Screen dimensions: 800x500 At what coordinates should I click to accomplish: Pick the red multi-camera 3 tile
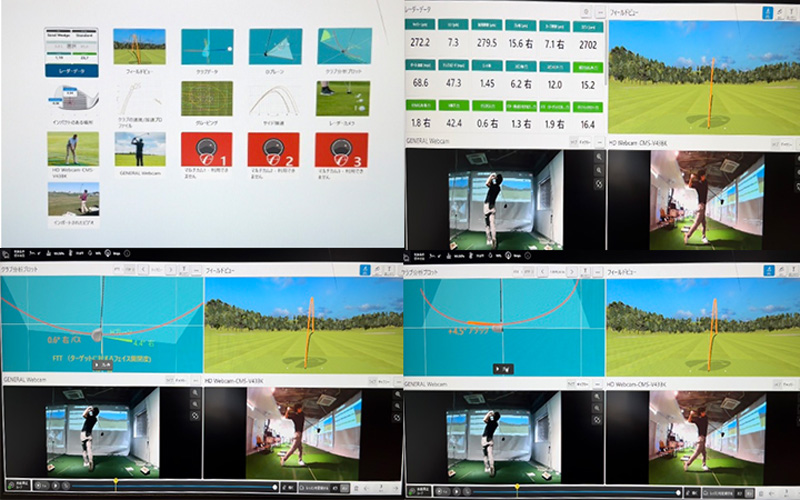[x=342, y=152]
